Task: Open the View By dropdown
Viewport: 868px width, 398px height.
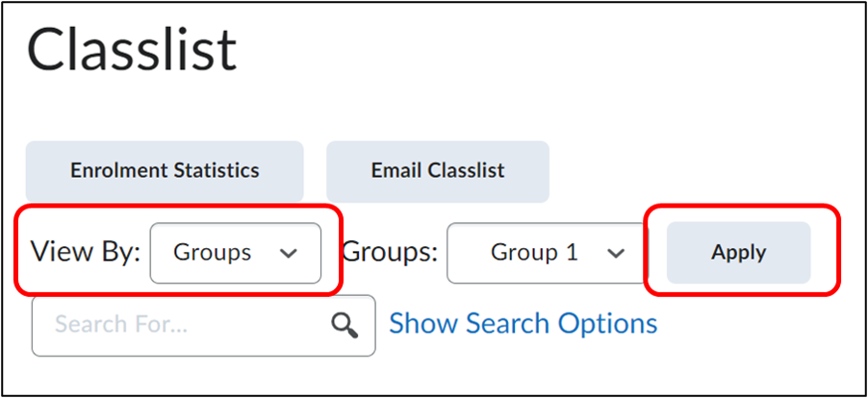Action: point(235,254)
